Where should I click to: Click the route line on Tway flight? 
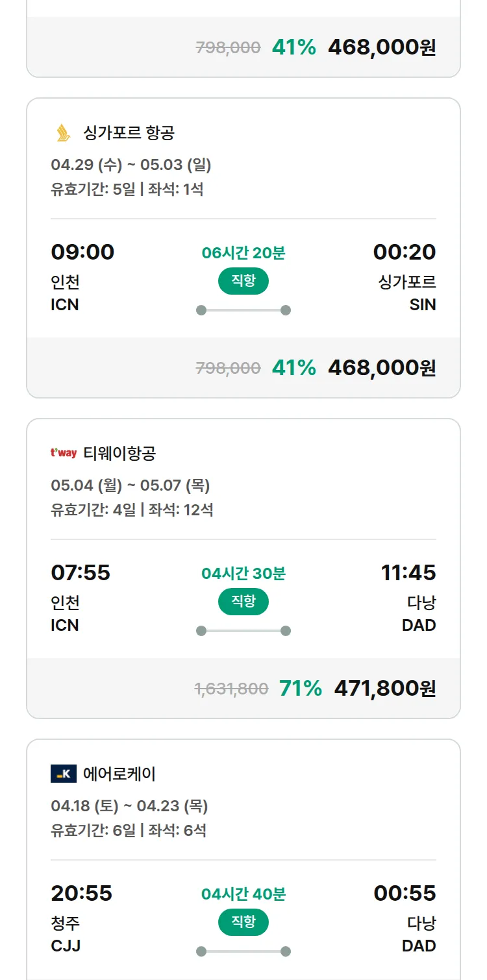click(x=243, y=631)
